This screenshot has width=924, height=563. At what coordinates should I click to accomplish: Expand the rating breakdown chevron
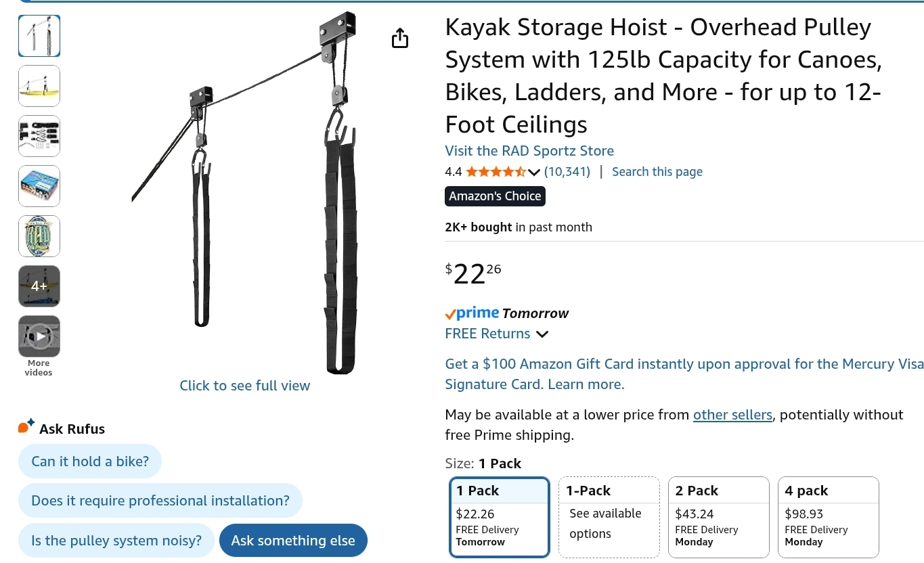534,172
